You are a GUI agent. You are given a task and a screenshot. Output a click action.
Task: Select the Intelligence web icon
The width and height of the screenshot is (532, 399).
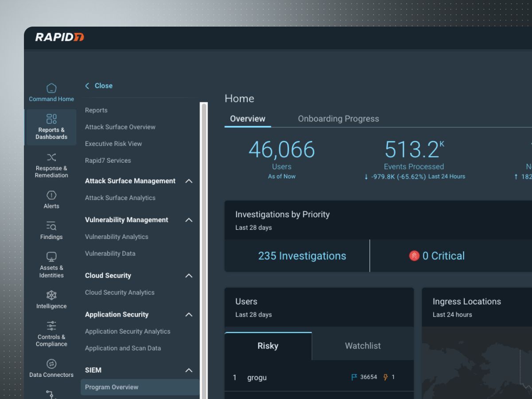[x=51, y=295]
